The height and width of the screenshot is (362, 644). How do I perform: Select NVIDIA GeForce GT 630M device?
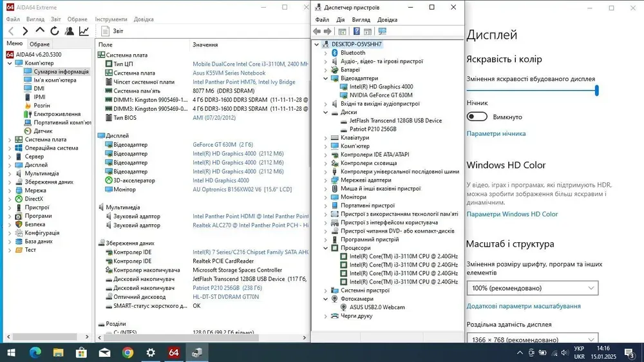(381, 95)
